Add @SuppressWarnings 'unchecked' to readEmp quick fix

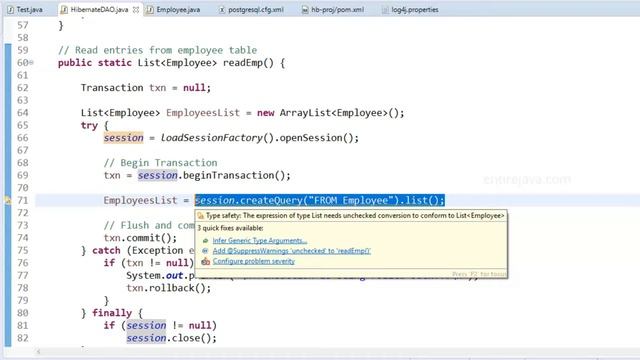[x=291, y=251]
